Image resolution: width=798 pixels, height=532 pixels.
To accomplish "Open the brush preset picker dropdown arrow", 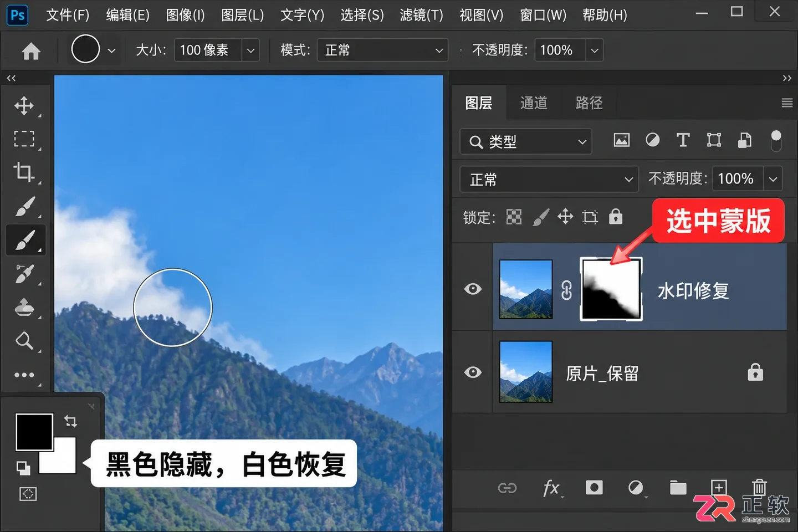I will pyautogui.click(x=111, y=50).
